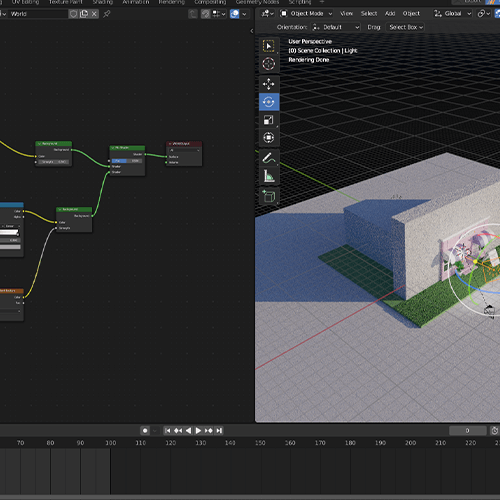Toggle auto keying record button
The height and width of the screenshot is (500, 500).
[x=145, y=431]
